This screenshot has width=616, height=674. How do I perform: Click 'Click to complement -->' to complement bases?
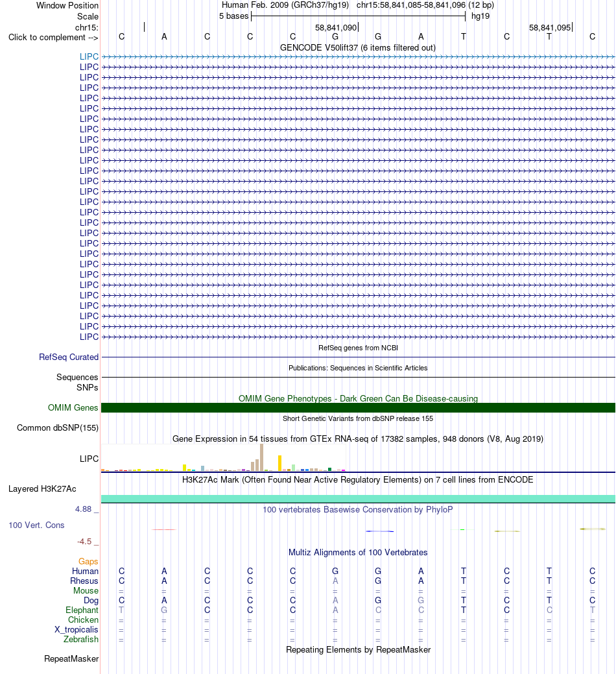[53, 38]
